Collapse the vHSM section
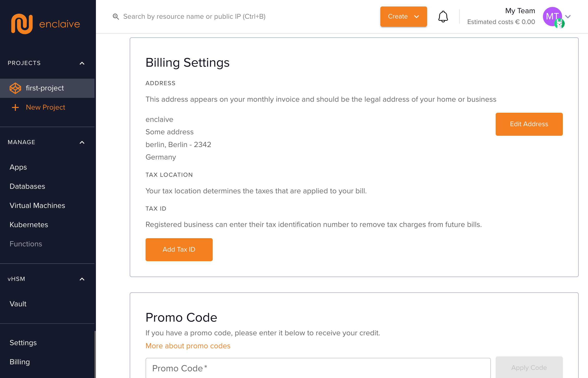588x378 pixels. point(82,279)
